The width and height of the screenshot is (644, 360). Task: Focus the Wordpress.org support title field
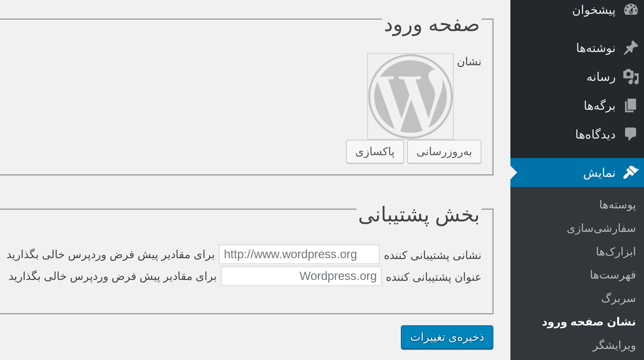[301, 276]
